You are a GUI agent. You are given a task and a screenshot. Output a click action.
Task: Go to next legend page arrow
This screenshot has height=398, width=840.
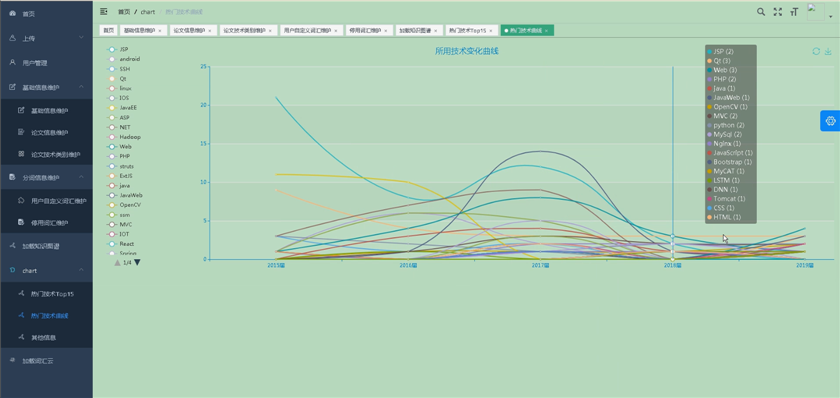pyautogui.click(x=138, y=262)
